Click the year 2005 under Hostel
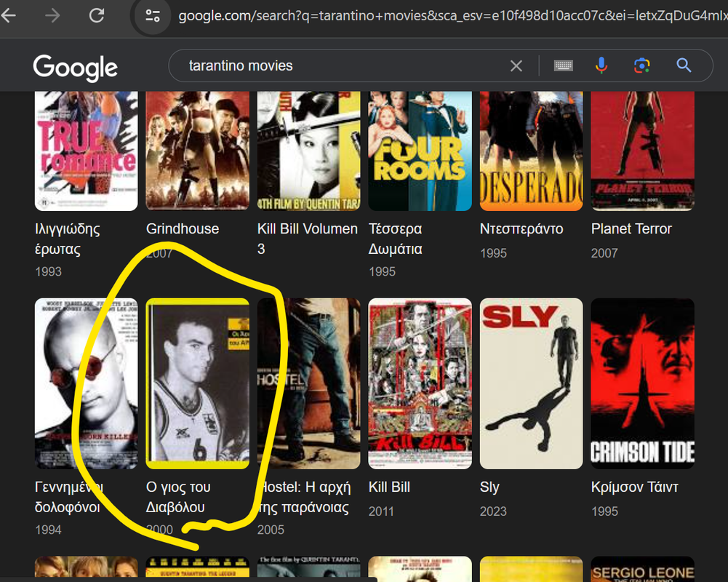This screenshot has width=728, height=582. tap(271, 530)
